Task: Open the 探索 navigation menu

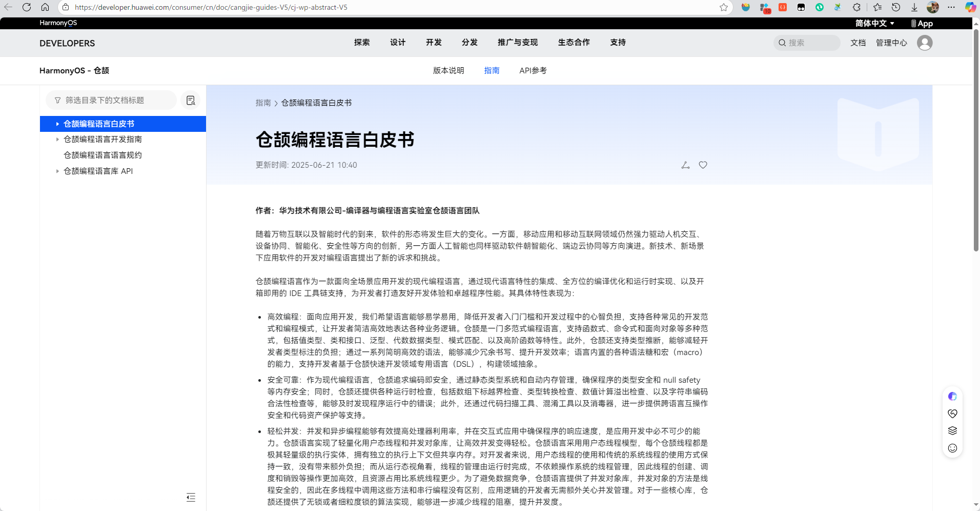Action: click(362, 43)
